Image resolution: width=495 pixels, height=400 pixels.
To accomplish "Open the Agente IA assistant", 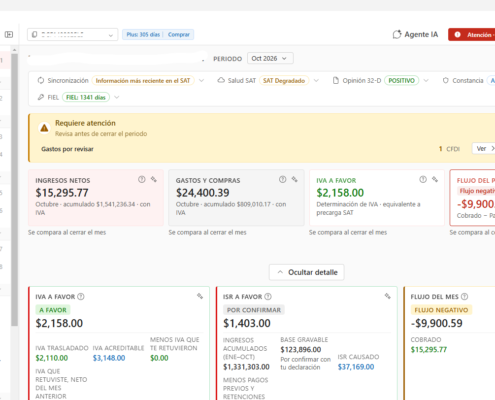I will point(415,34).
